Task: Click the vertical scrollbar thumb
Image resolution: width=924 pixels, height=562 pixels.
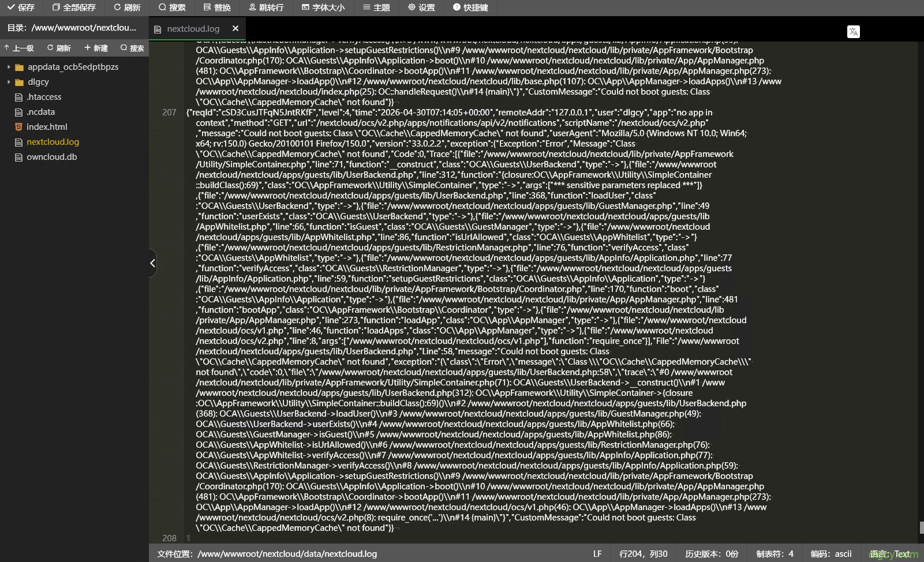Action: tap(922, 527)
